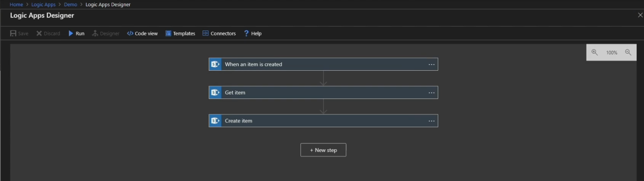
Task: Click the Save toolbar button
Action: [x=19, y=34]
